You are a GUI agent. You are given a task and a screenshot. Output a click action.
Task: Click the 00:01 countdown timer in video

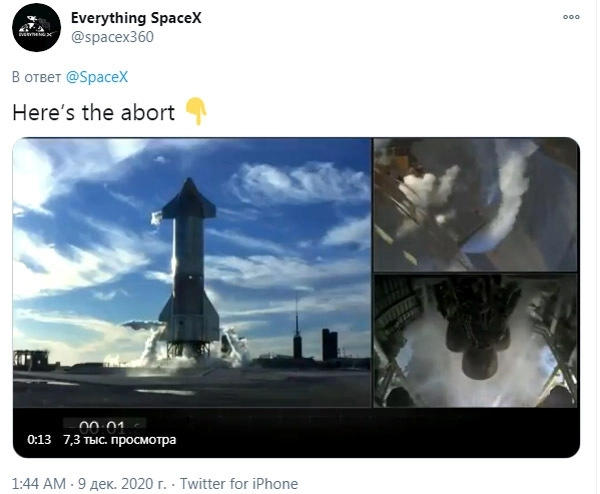coord(105,426)
